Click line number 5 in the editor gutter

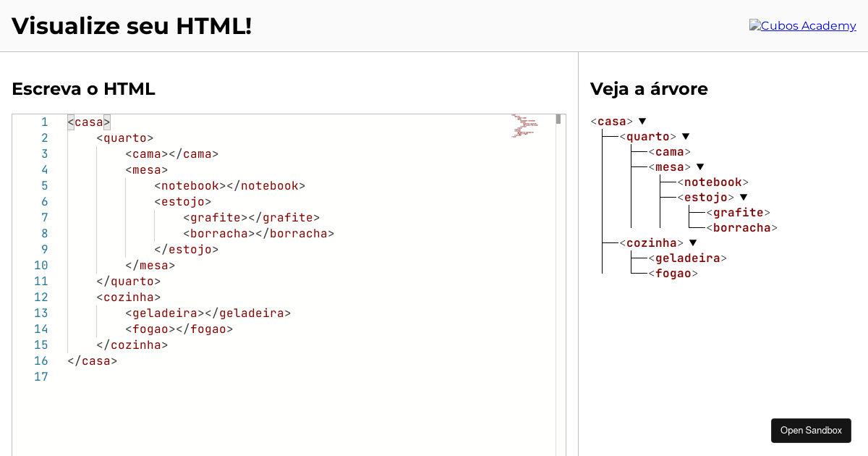pyautogui.click(x=44, y=185)
